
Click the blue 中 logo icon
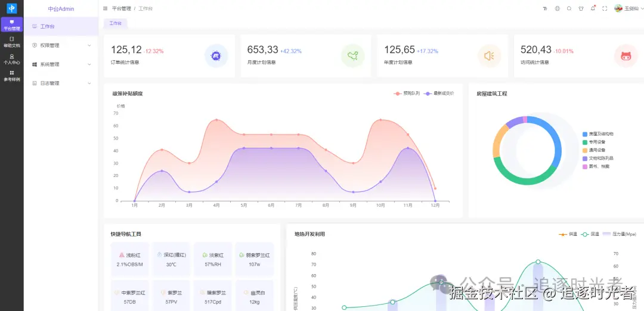[x=12, y=8]
